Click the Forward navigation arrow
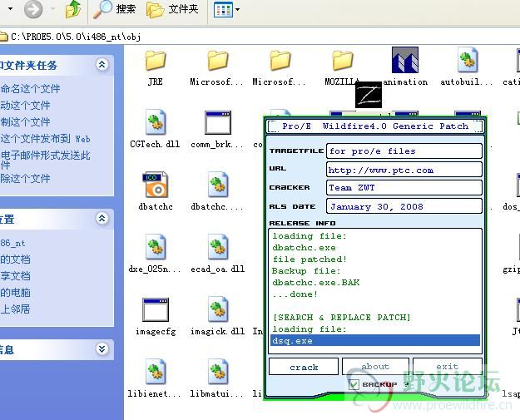Screen dimensions: 520x420 (33, 9)
